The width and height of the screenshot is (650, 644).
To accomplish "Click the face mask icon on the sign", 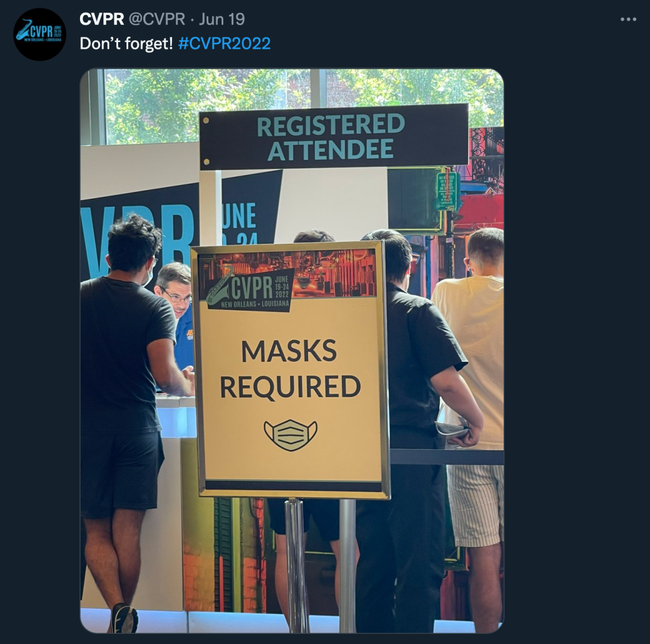I will point(291,435).
